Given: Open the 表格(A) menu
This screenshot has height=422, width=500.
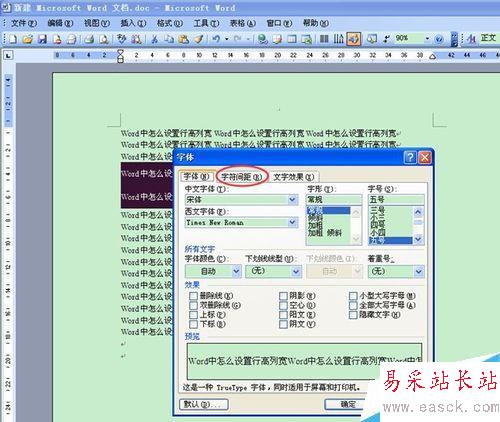Looking at the screenshot, I should [x=243, y=23].
